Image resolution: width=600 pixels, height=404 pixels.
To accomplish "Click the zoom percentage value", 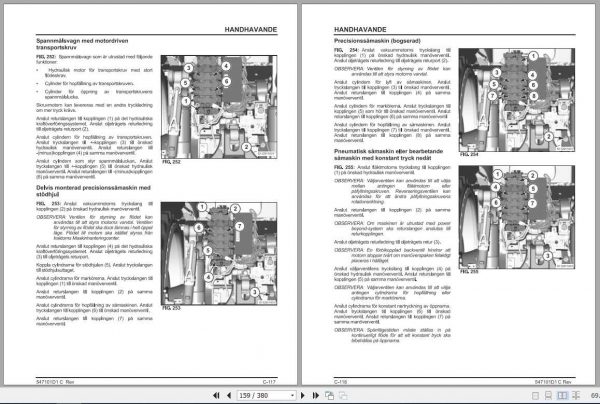I will click(x=595, y=395).
